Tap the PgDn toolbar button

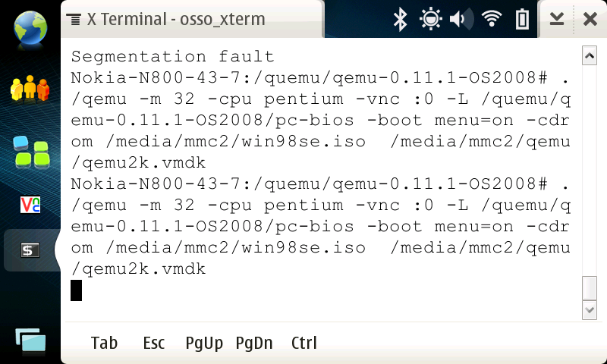click(x=254, y=343)
